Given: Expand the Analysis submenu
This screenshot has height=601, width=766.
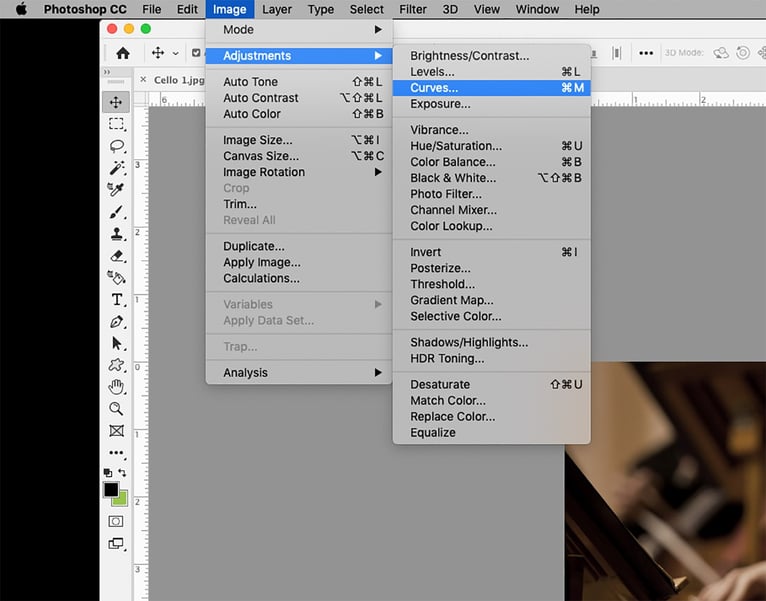Looking at the screenshot, I should [x=299, y=373].
